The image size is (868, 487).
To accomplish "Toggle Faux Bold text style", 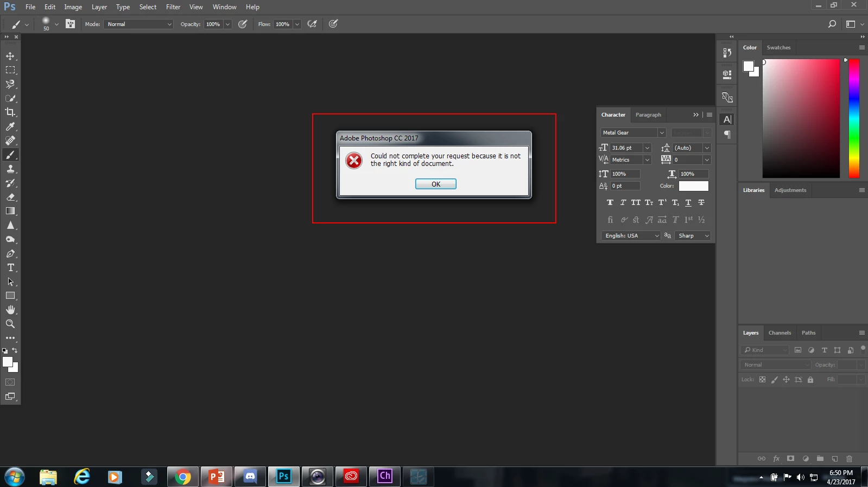I will click(x=610, y=202).
